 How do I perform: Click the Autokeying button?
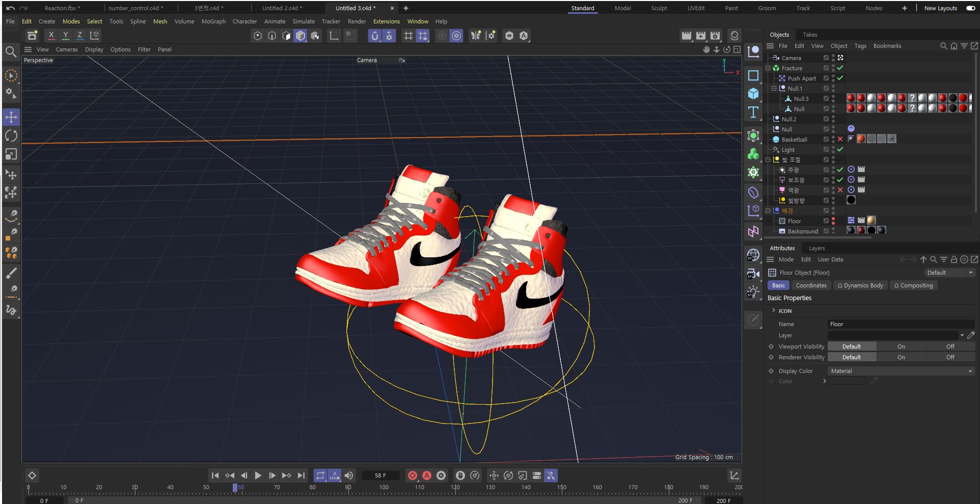(x=427, y=475)
